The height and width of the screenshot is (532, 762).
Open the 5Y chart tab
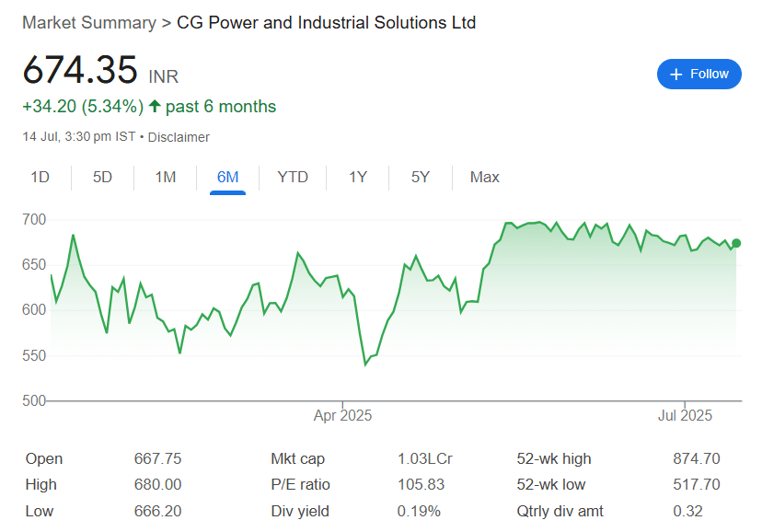pos(421,177)
